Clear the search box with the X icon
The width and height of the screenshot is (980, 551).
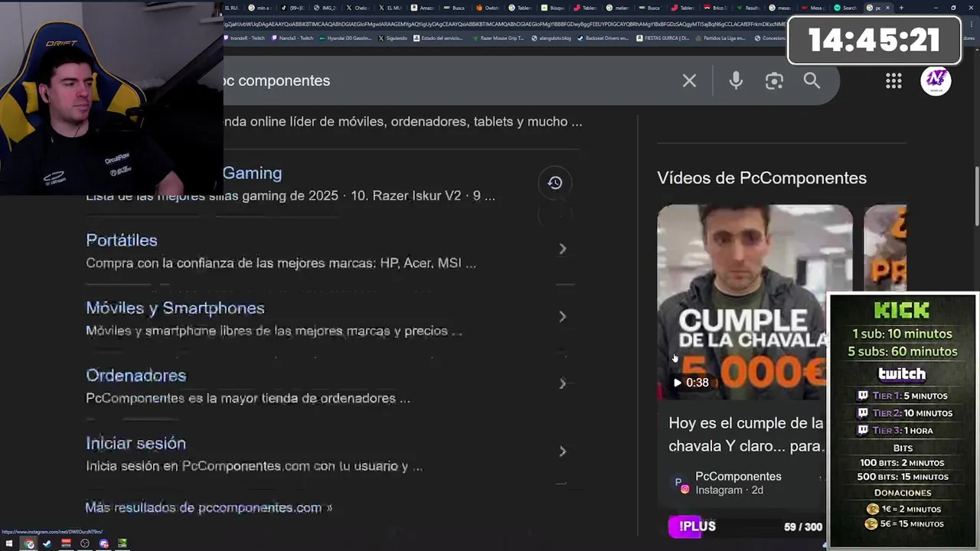tap(689, 80)
